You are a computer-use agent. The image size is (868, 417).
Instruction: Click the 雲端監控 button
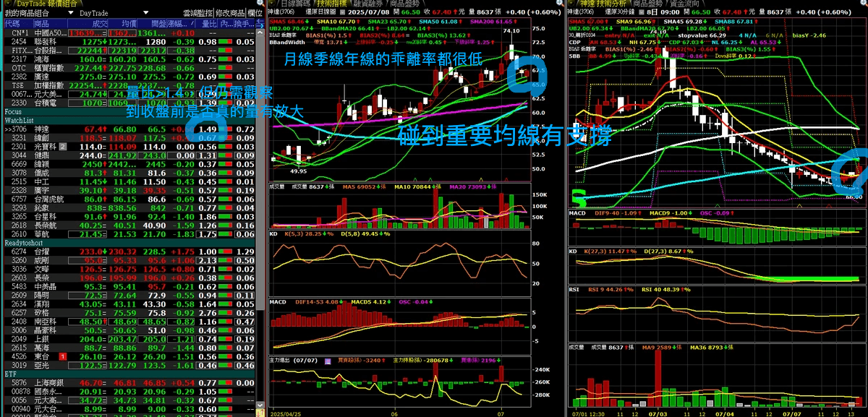[197, 14]
